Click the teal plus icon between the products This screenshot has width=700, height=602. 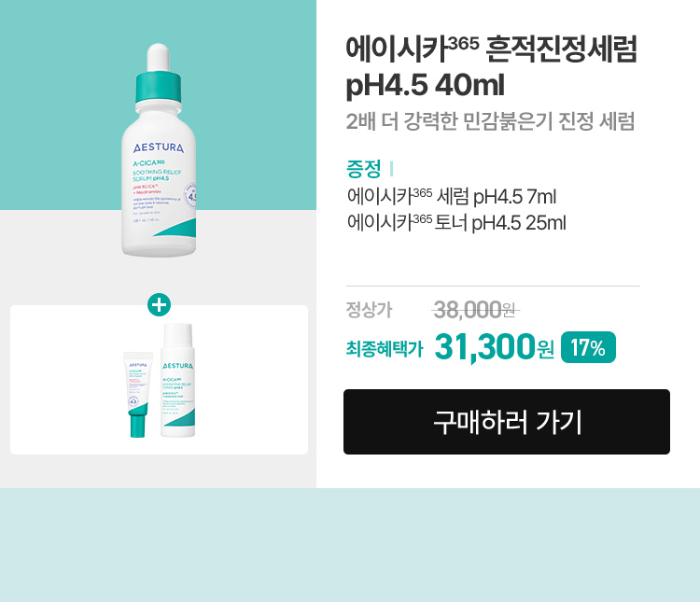pyautogui.click(x=159, y=304)
